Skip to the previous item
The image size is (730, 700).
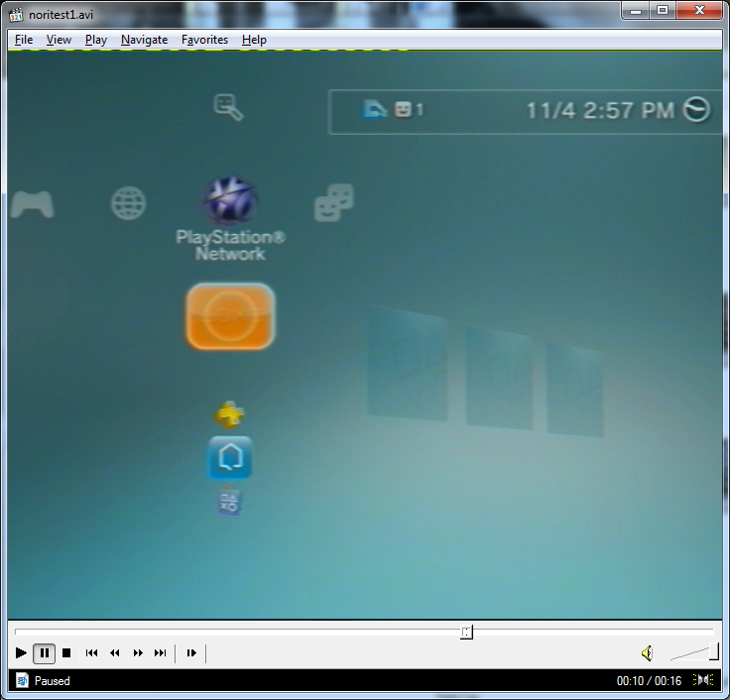point(91,652)
